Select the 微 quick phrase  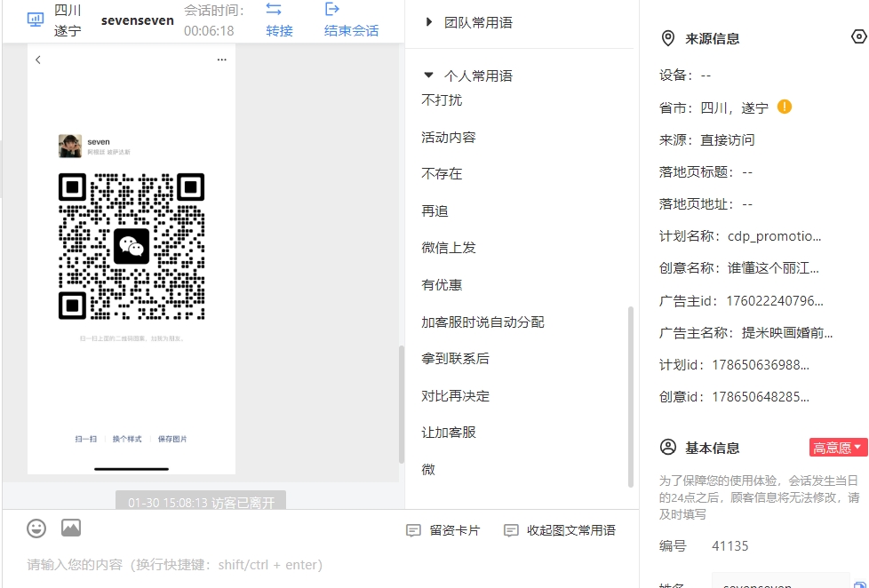point(428,469)
